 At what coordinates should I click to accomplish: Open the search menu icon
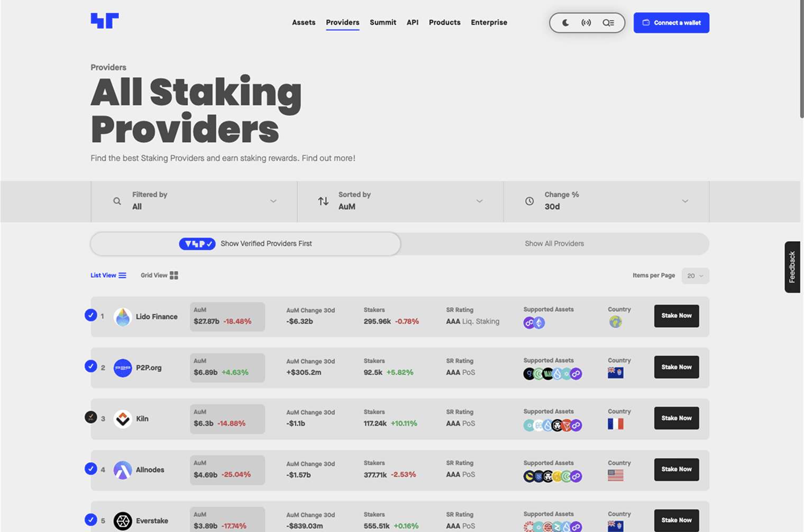coord(608,23)
